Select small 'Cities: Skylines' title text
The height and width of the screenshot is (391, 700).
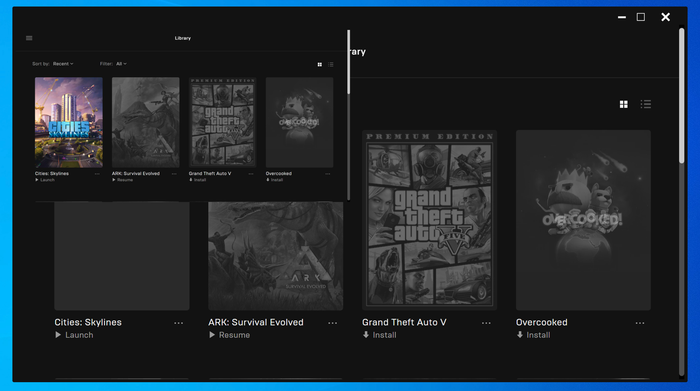click(52, 174)
